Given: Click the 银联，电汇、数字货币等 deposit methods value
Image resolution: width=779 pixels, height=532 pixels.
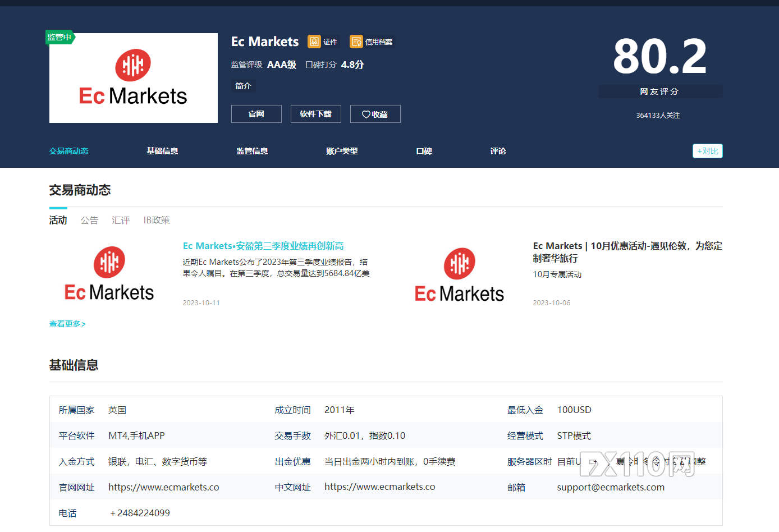Looking at the screenshot, I should (x=158, y=461).
